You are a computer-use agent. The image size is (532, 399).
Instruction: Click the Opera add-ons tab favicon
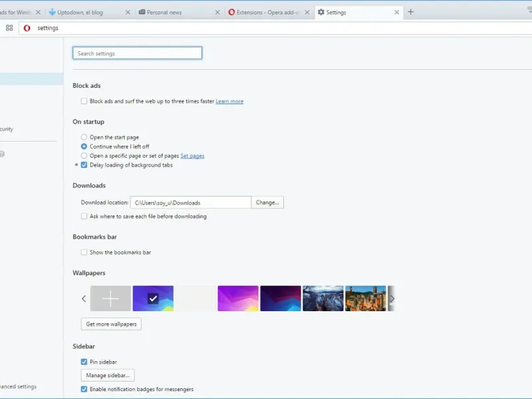click(x=231, y=12)
